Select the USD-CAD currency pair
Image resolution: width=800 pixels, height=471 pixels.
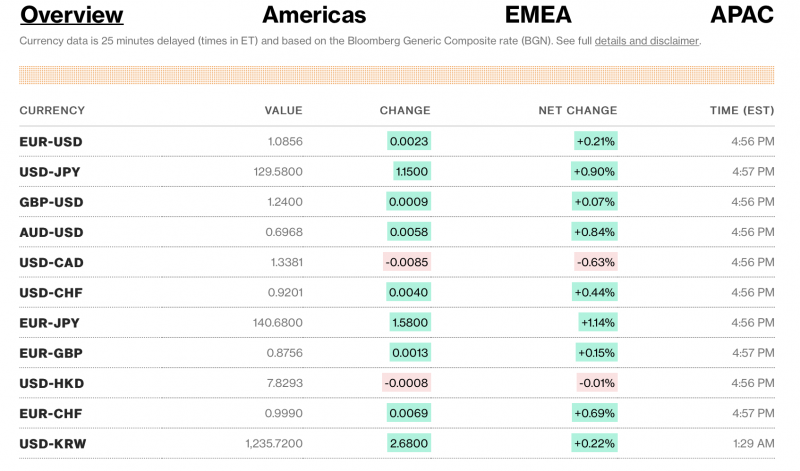51,262
